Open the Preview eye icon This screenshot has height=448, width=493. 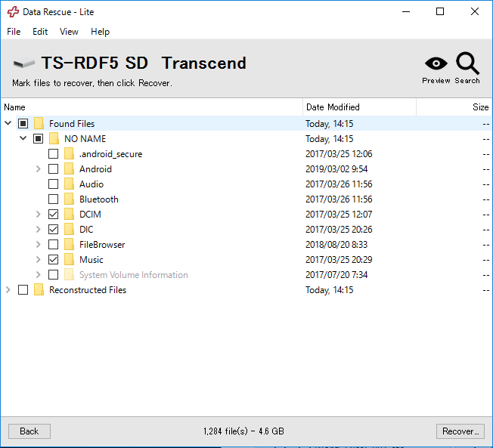click(x=436, y=63)
